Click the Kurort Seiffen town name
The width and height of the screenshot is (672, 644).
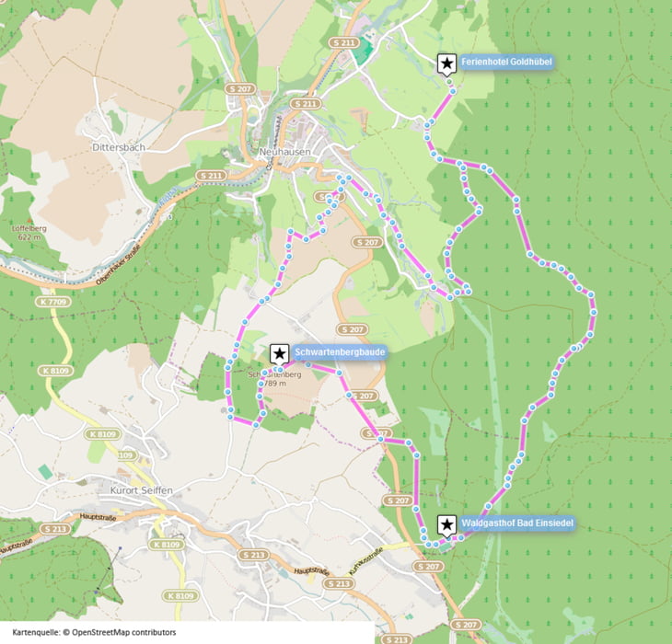click(x=142, y=490)
